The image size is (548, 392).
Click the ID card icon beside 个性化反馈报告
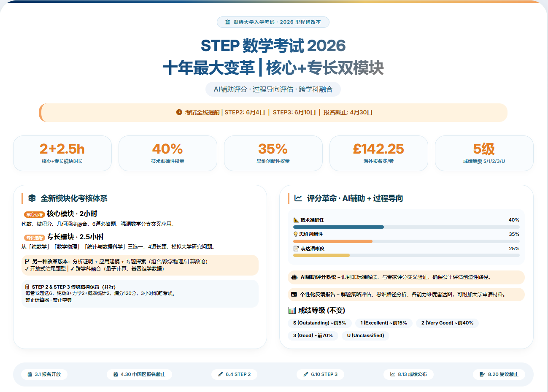[294, 295]
